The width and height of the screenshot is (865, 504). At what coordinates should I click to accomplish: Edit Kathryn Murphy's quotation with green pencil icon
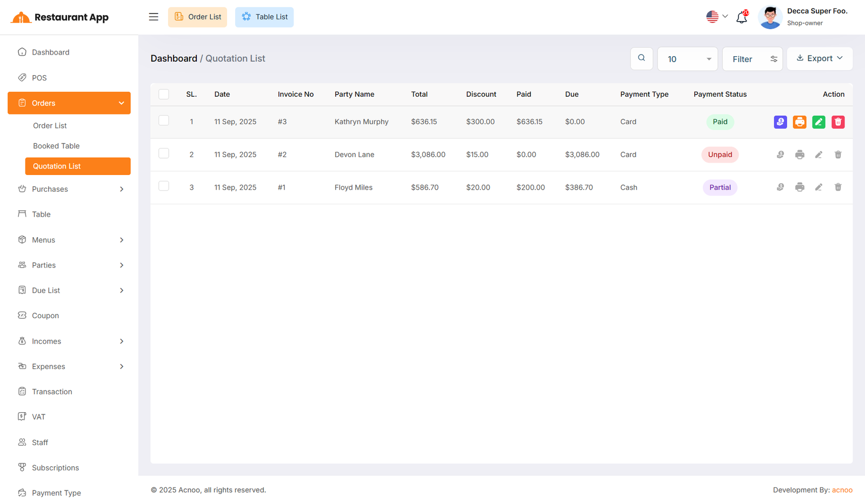click(x=819, y=122)
